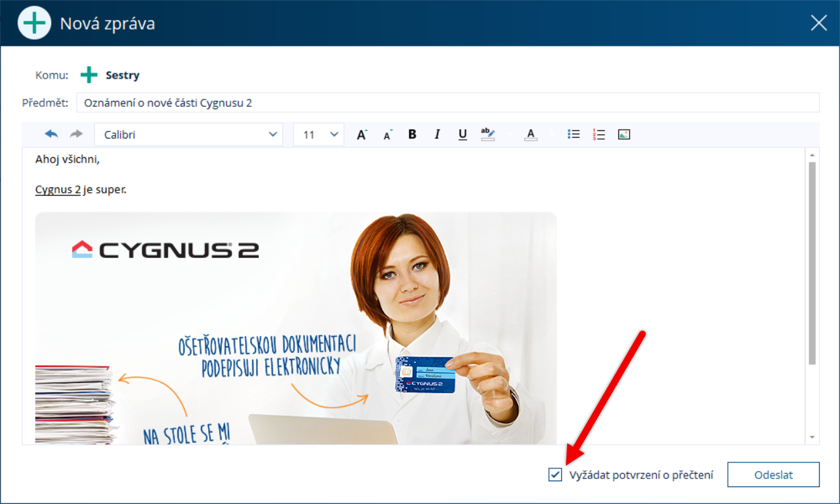This screenshot has height=504, width=840.
Task: Toggle the Vyžádat potvrzení o přečtení checkbox
Action: [x=555, y=474]
